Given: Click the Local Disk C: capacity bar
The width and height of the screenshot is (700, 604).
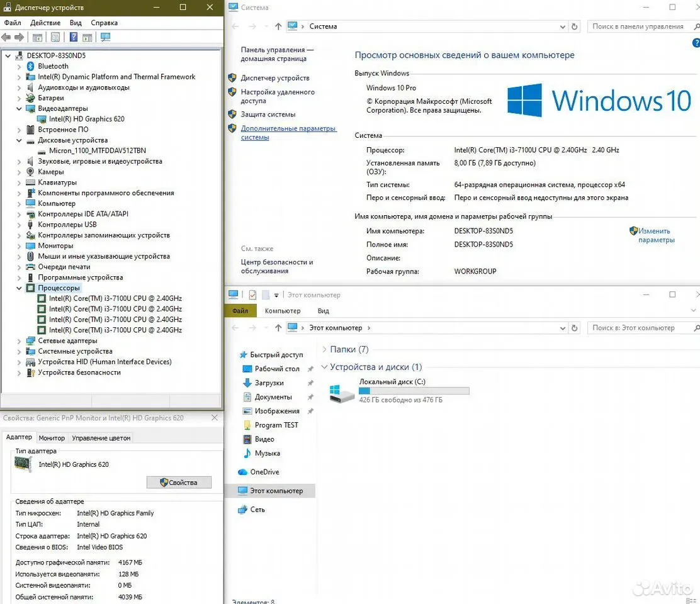Looking at the screenshot, I should click(x=414, y=391).
